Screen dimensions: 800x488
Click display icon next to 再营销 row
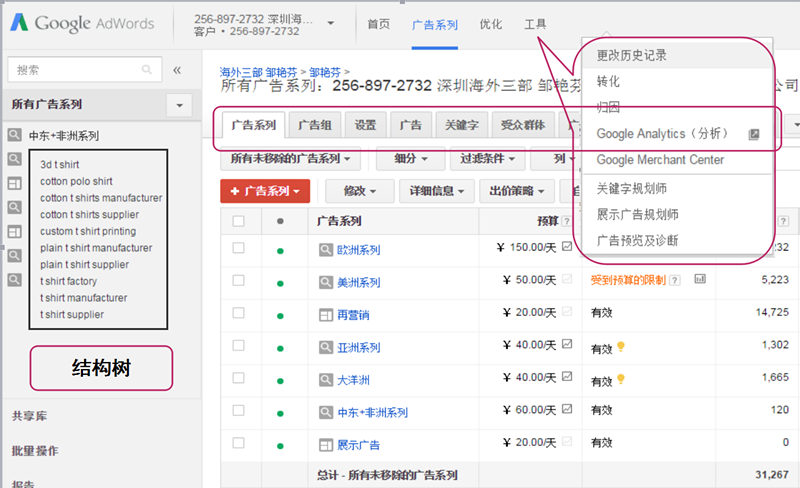tap(326, 315)
